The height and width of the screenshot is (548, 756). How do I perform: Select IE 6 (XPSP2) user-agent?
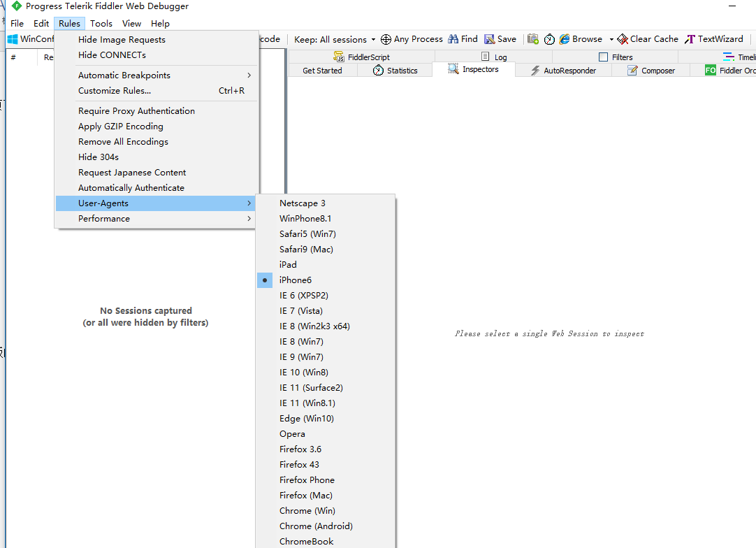click(x=326, y=295)
